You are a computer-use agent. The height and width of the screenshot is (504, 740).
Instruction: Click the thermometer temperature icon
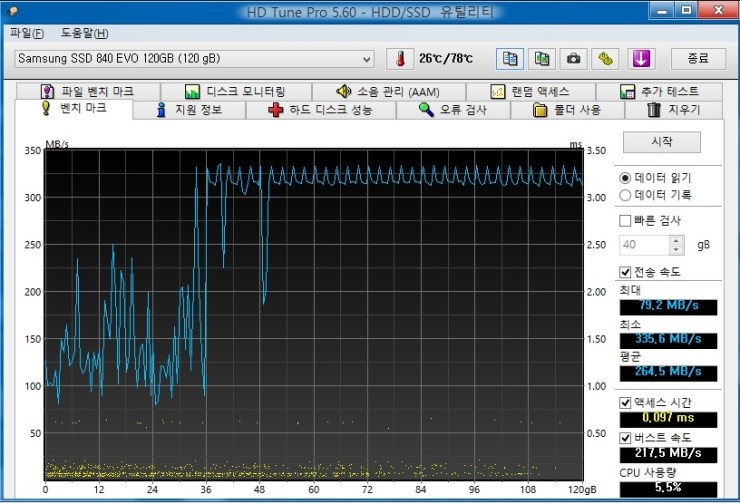click(x=400, y=59)
